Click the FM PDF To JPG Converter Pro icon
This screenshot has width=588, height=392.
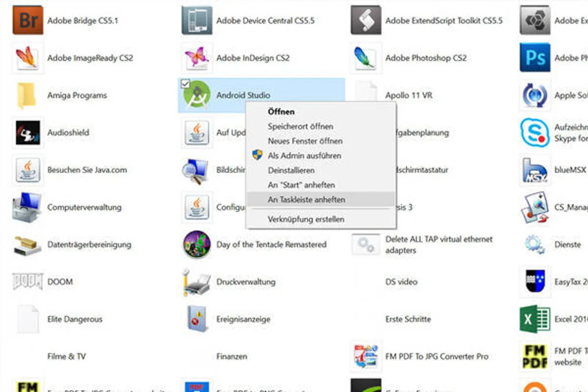[366, 356]
